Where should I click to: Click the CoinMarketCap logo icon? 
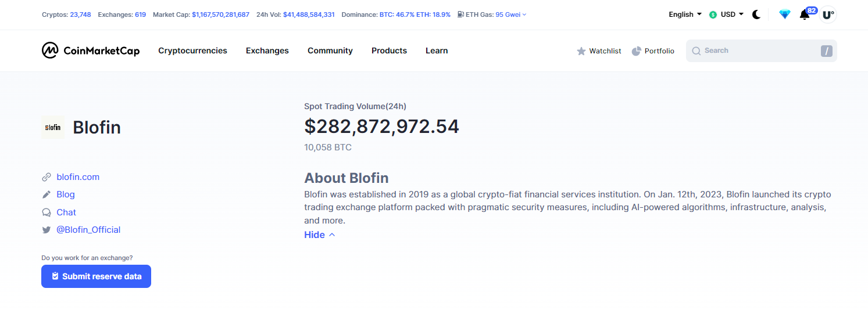point(50,51)
